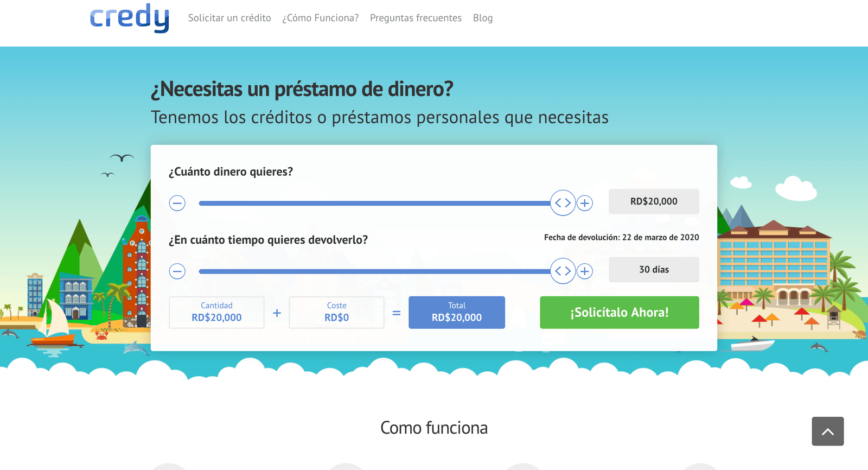Open ¿Cómo Funciona? menu item
The width and height of the screenshot is (868, 470).
[x=321, y=18]
